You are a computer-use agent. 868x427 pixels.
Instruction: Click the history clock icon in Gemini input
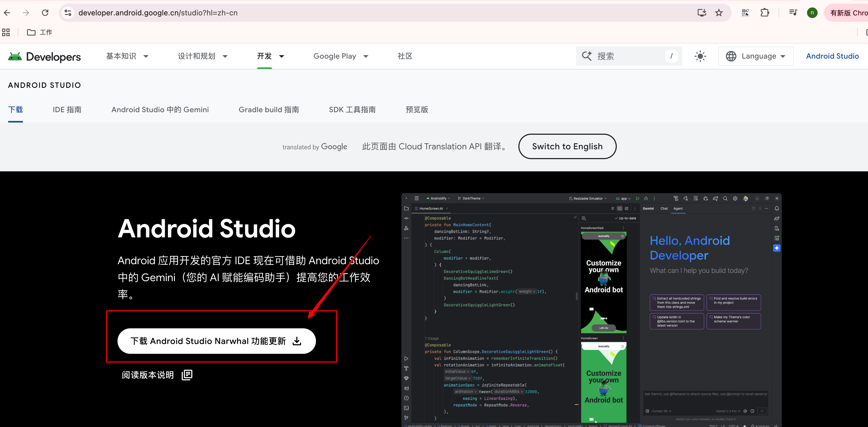click(x=752, y=411)
